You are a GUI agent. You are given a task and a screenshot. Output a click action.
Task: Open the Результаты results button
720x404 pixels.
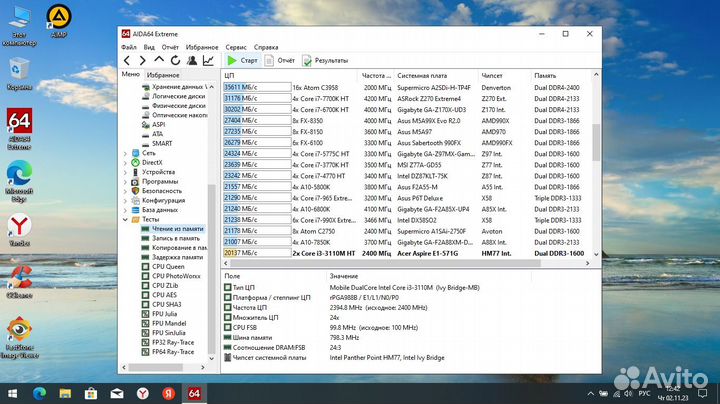point(325,60)
